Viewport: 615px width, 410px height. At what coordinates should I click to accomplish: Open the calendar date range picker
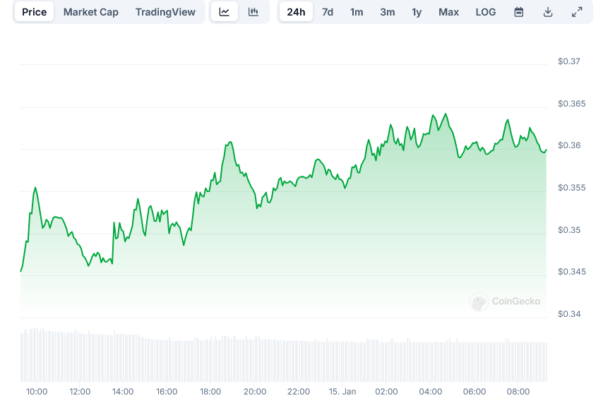518,12
